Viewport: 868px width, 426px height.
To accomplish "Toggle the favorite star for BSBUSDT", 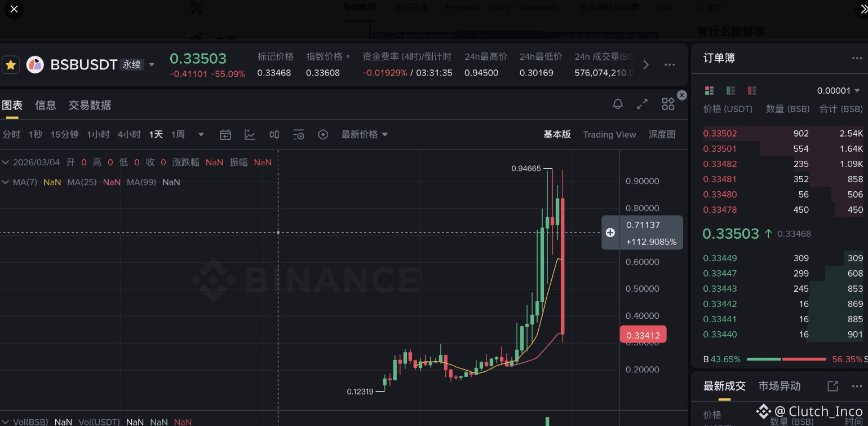I will click(x=11, y=65).
